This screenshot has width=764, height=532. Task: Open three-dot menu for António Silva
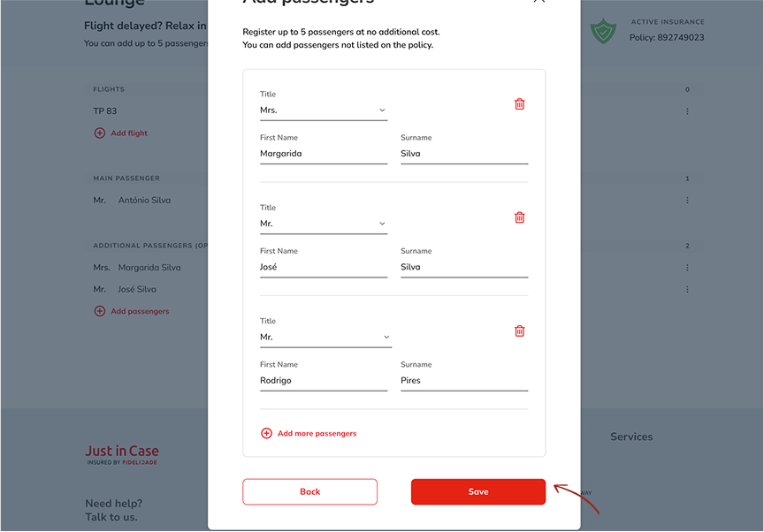pos(687,201)
